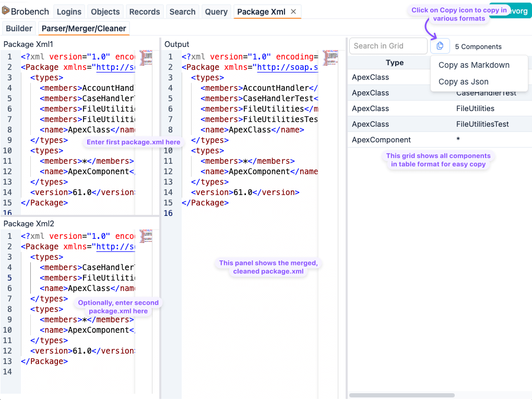Click the Type column header
Image resolution: width=532 pixels, height=400 pixels.
click(395, 63)
